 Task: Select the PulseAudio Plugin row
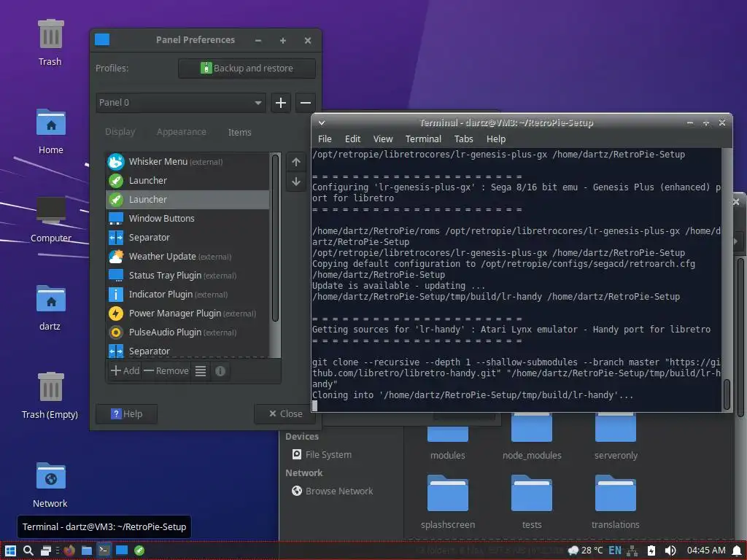click(187, 332)
